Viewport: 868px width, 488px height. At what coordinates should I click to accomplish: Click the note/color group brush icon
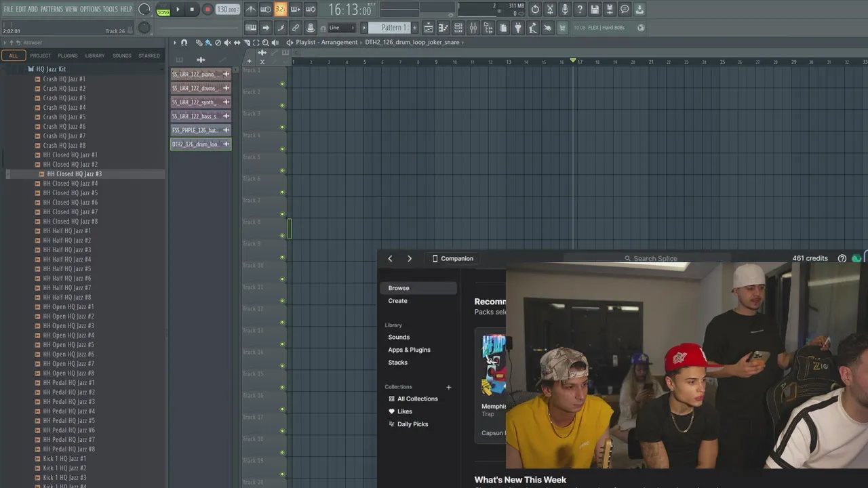click(281, 28)
